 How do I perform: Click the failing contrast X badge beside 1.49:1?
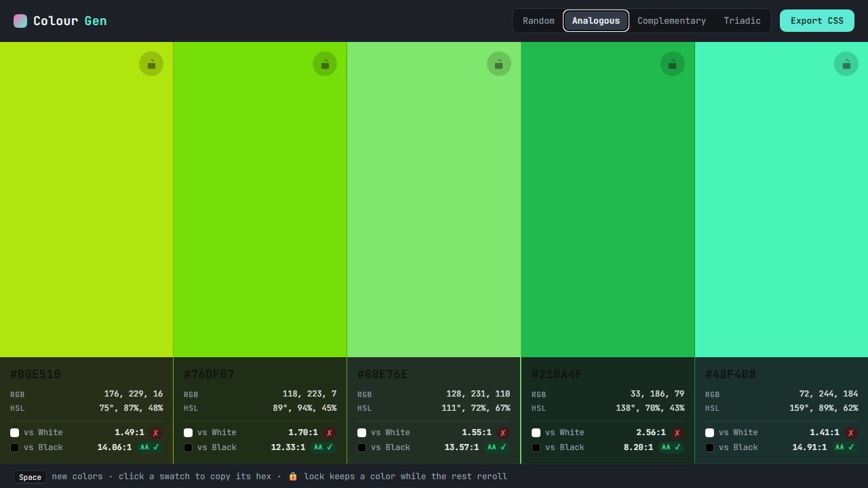tap(156, 432)
